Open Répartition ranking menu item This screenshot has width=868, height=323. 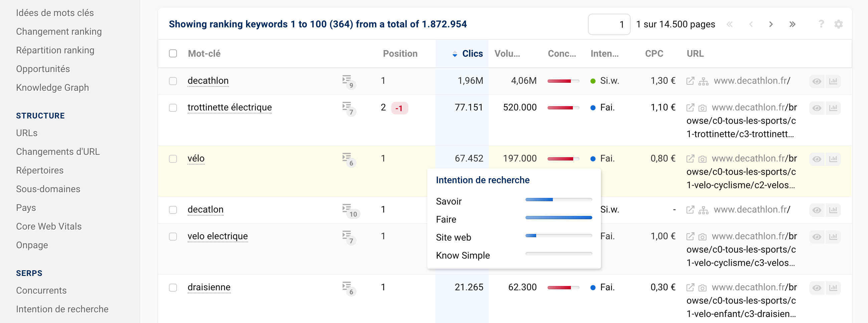55,50
